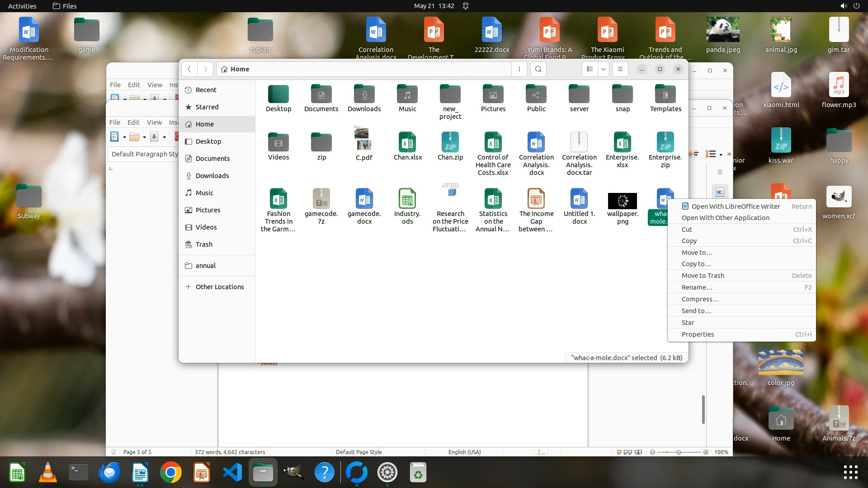Click Other Locations in sidebar

(x=219, y=287)
